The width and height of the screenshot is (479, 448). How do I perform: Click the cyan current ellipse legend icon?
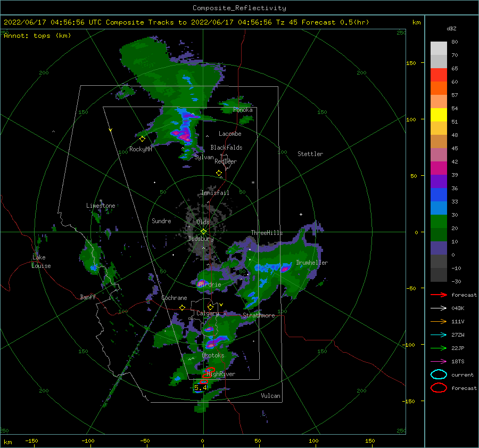coord(439,374)
